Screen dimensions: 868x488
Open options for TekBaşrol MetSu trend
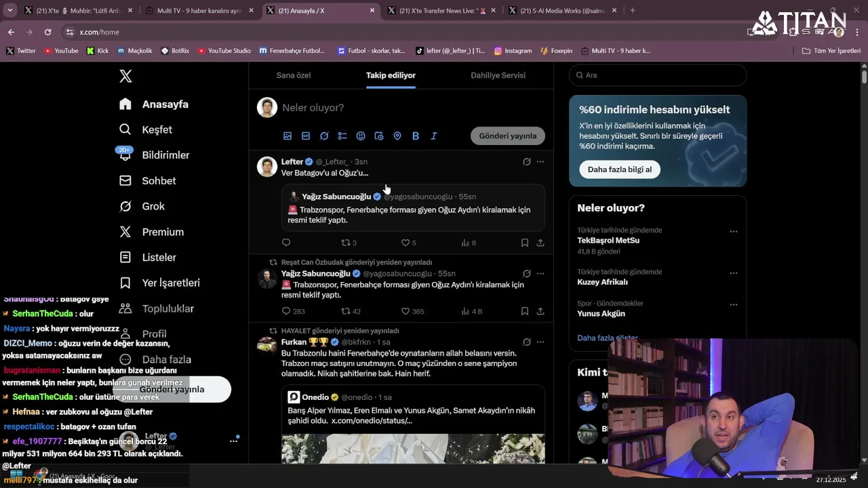(733, 231)
